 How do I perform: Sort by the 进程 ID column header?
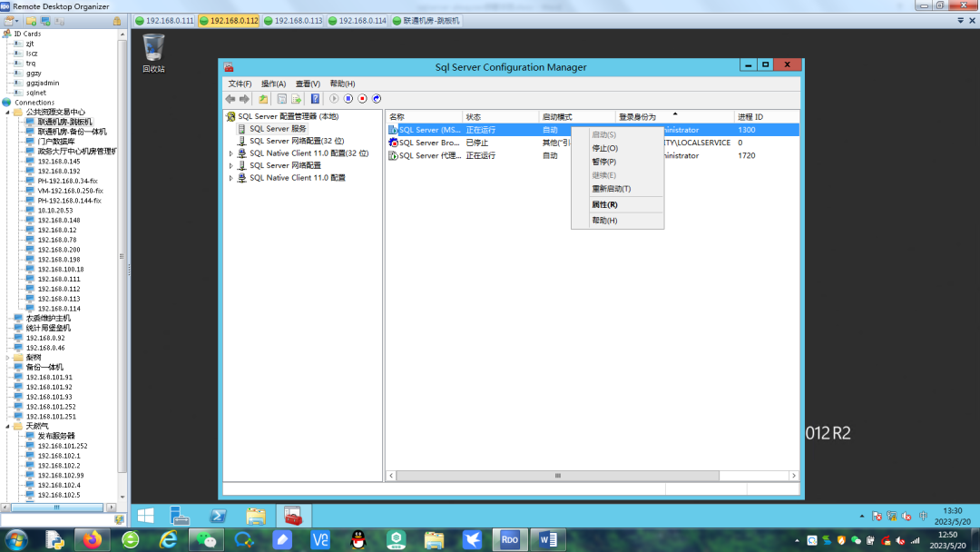pyautogui.click(x=766, y=117)
